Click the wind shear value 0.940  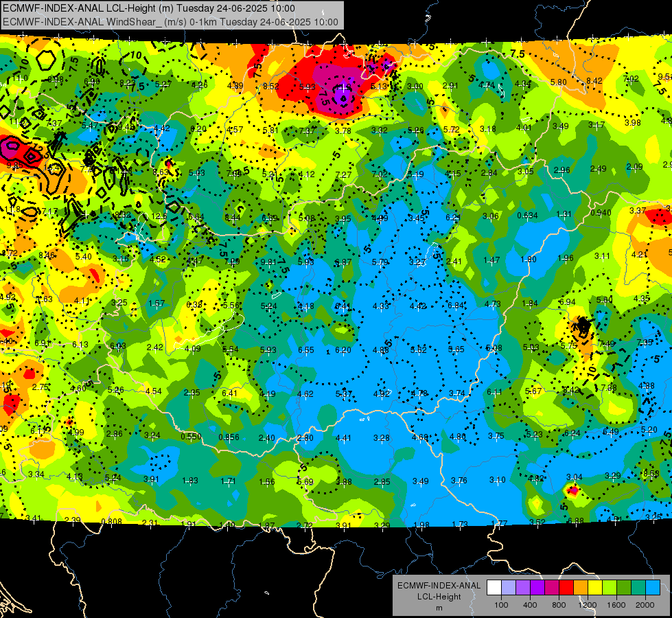pos(601,213)
